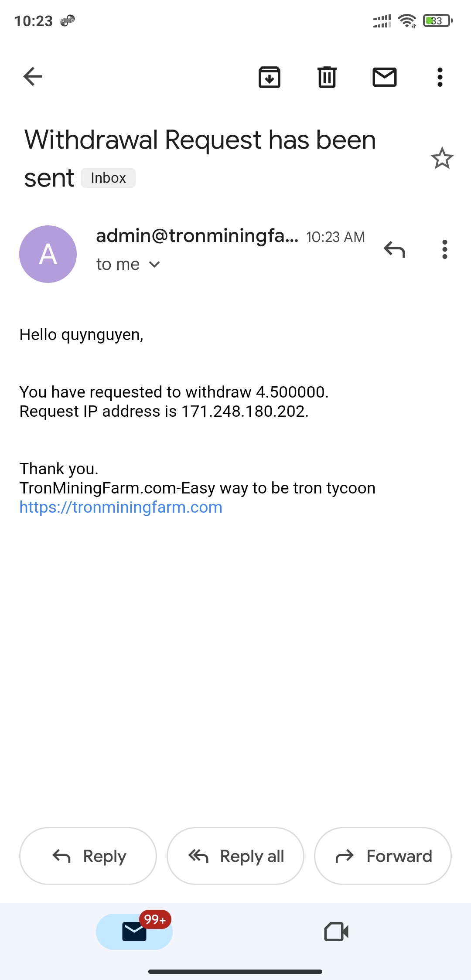The width and height of the screenshot is (471, 980).
Task: Switch to the Meet video tab
Action: click(x=336, y=932)
